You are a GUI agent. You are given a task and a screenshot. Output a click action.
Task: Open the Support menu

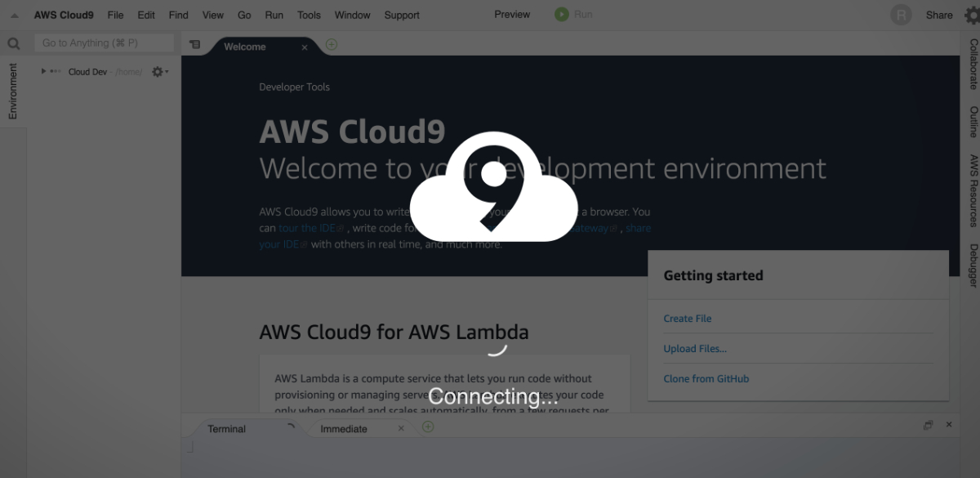click(x=402, y=15)
